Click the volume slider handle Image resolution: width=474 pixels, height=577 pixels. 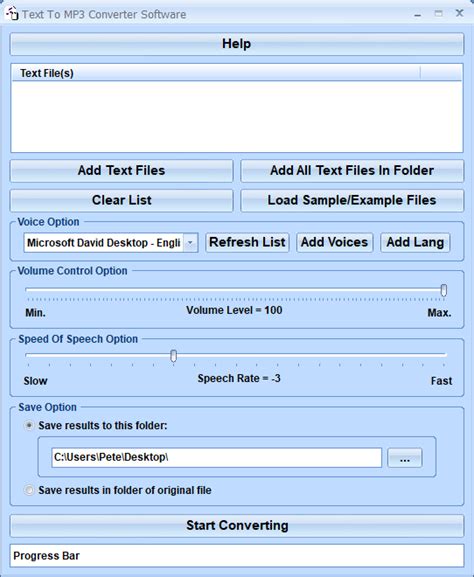[444, 290]
